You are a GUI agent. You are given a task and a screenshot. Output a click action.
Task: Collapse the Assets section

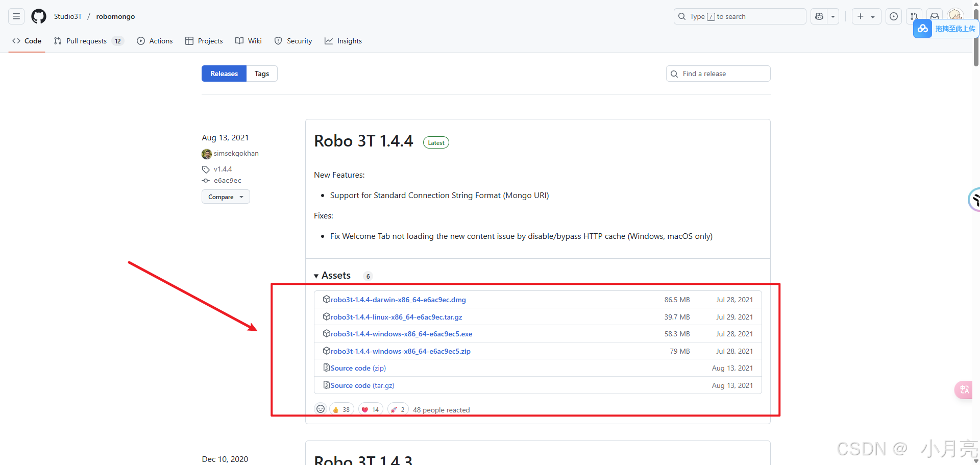[332, 276]
